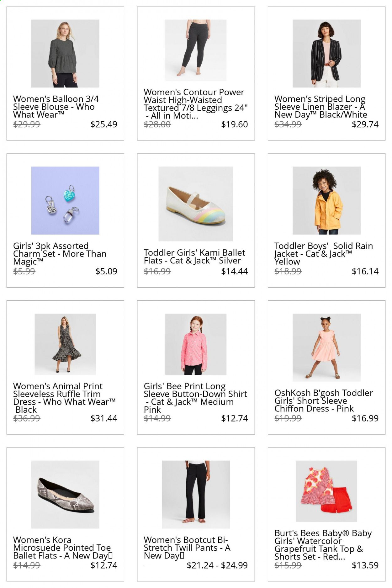Open the Balloon 3/4 Sleeve Blouse product image
This screenshot has height=588, width=392.
pyautogui.click(x=65, y=53)
